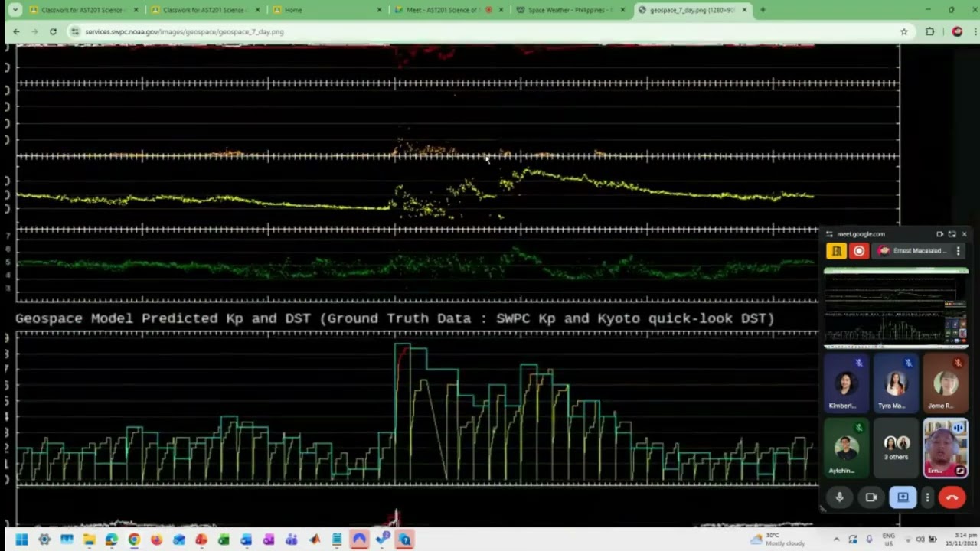This screenshot has height=551, width=980.
Task: Close the Home tab
Action: coord(379,10)
